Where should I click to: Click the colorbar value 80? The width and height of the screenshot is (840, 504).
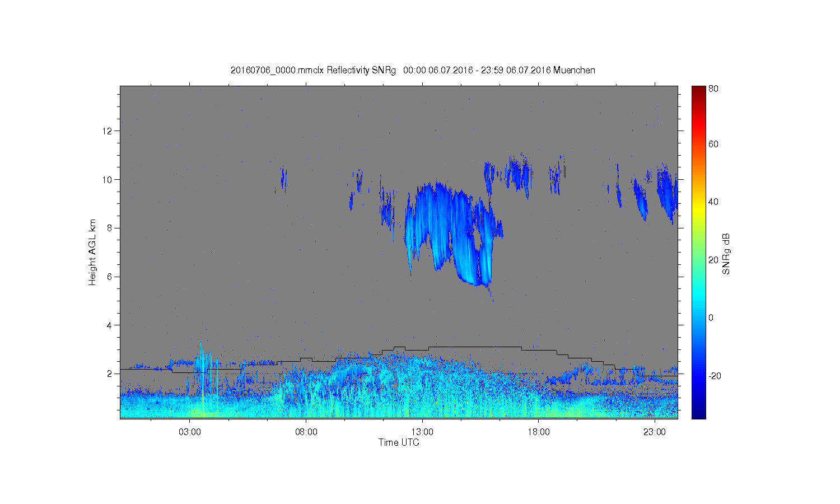[x=713, y=88]
